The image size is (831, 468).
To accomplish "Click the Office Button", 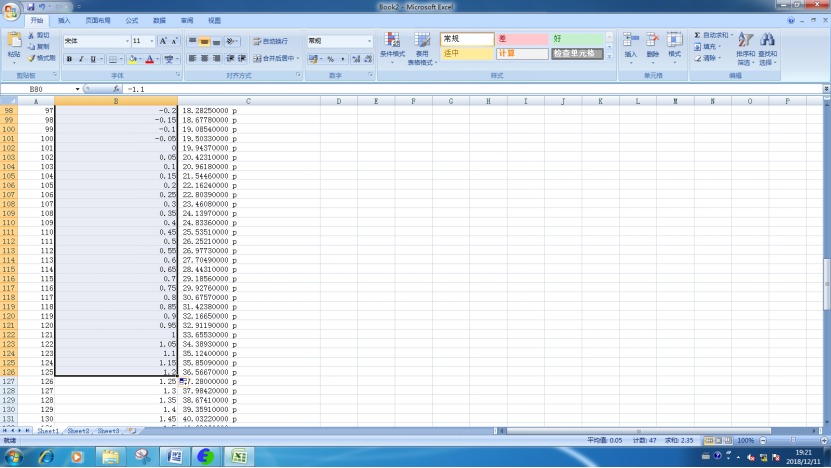I will pyautogui.click(x=11, y=11).
